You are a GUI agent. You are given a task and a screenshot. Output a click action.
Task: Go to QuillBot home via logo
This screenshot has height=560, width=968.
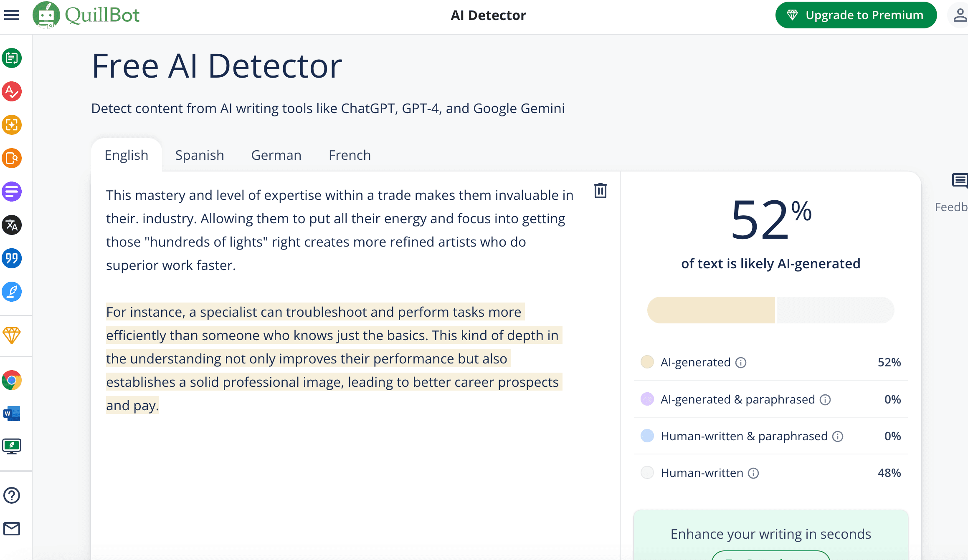tap(86, 15)
